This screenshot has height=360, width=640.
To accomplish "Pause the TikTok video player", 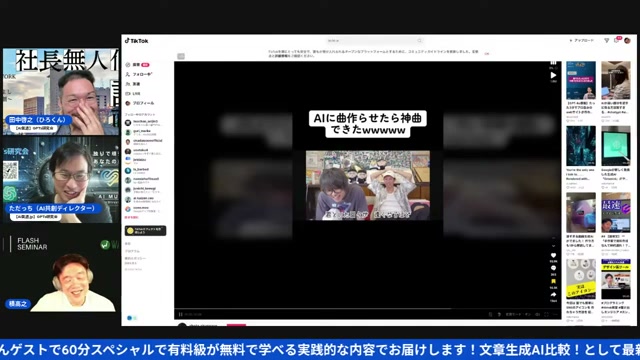I will 180,314.
